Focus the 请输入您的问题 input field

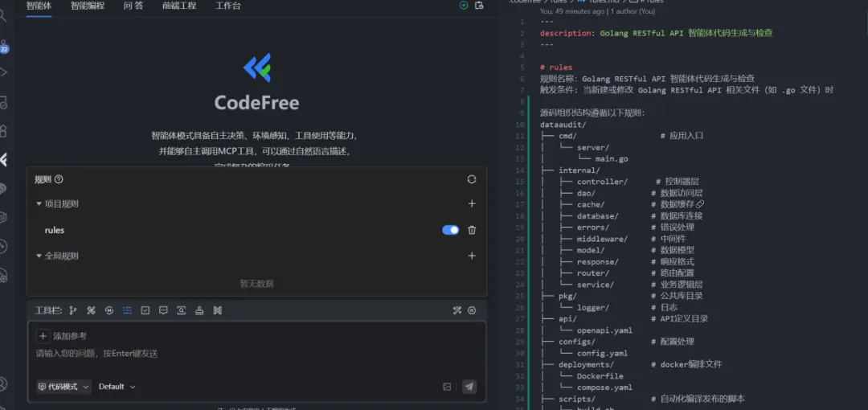(256, 354)
